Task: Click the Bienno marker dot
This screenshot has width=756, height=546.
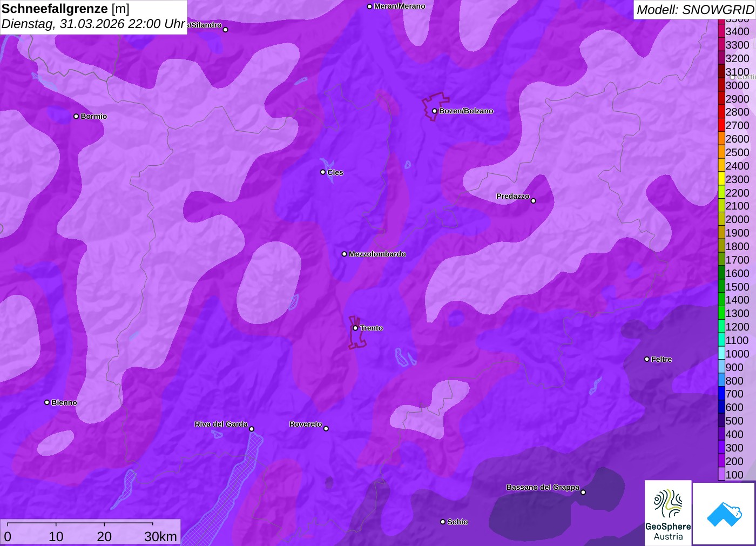Action: [47, 402]
